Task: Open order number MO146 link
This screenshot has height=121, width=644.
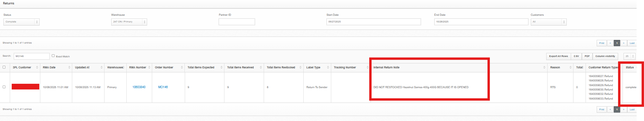Action: click(x=163, y=87)
